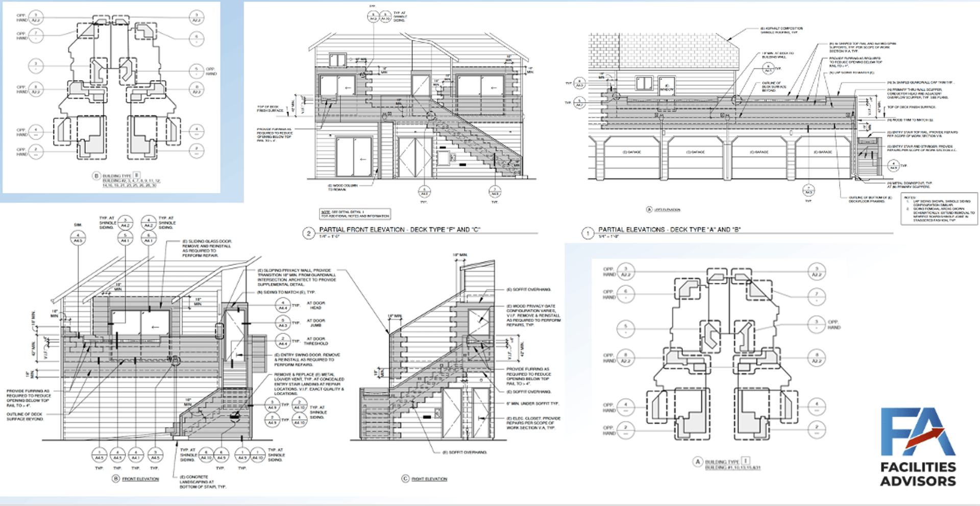Select 'OUTLINE OF DECK SURFACE BEYOND' in Front Elevation B
This screenshot has width=980, height=506.
point(24,417)
